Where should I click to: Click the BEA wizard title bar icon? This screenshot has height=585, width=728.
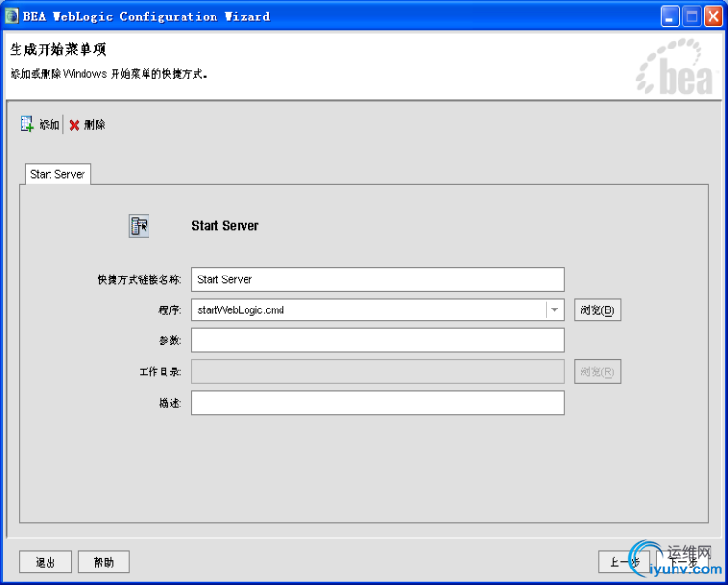click(12, 16)
